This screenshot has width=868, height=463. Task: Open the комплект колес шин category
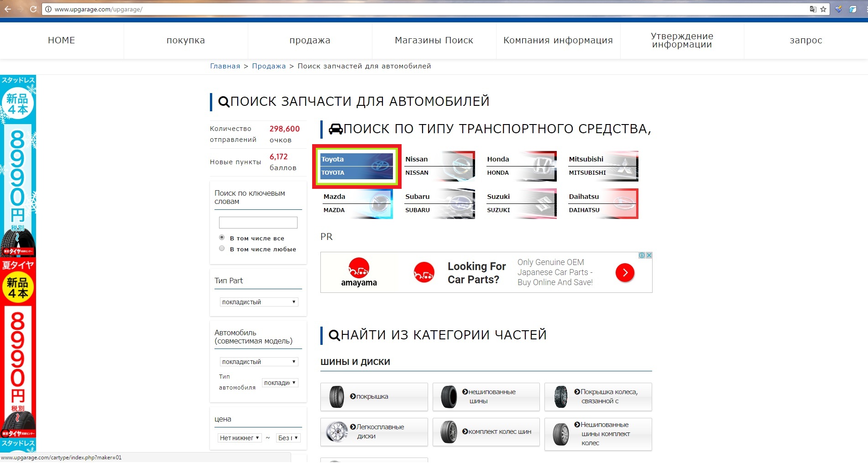486,432
